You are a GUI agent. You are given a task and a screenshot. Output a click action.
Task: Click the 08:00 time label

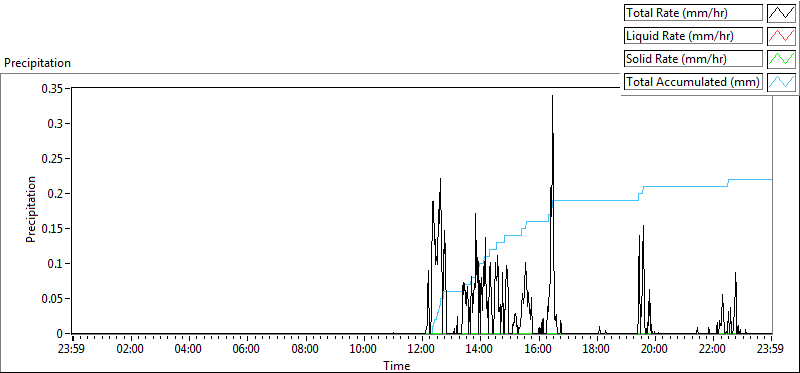306,350
